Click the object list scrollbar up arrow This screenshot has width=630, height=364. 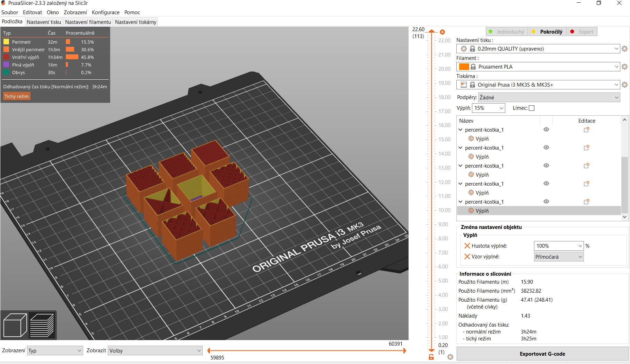(x=624, y=120)
